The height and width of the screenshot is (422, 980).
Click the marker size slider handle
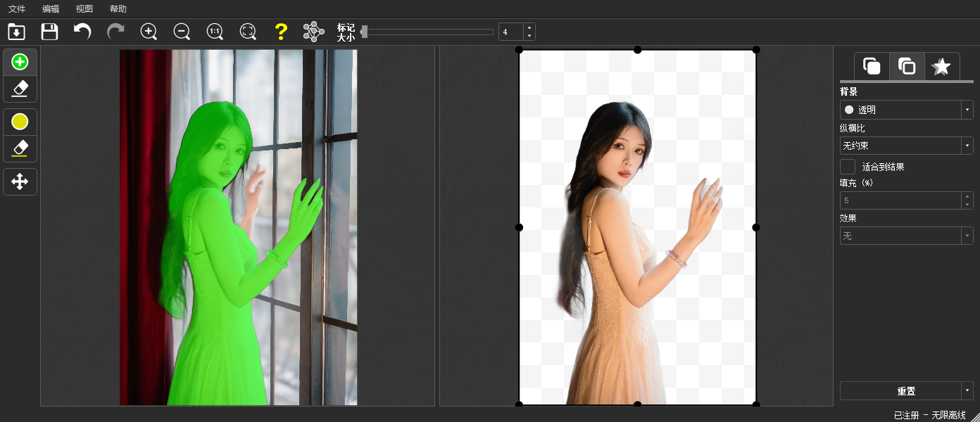(x=364, y=32)
